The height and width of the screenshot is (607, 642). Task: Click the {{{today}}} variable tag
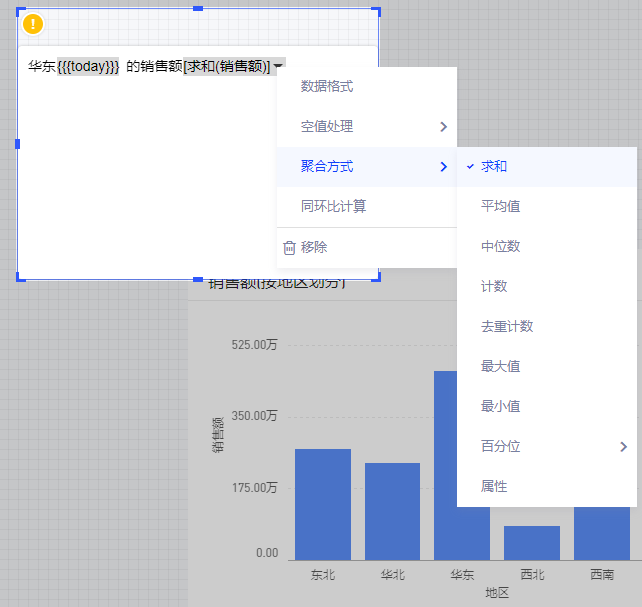click(88, 66)
